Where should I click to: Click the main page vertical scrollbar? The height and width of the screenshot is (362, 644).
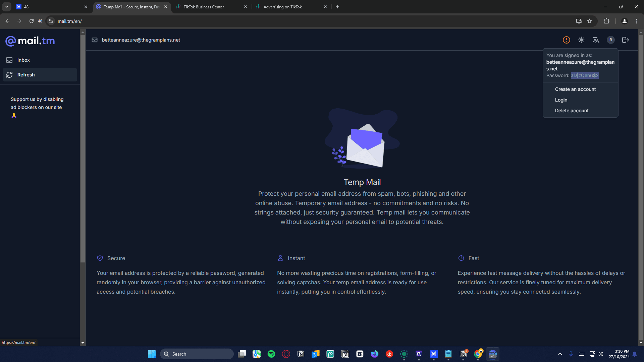coord(641,188)
